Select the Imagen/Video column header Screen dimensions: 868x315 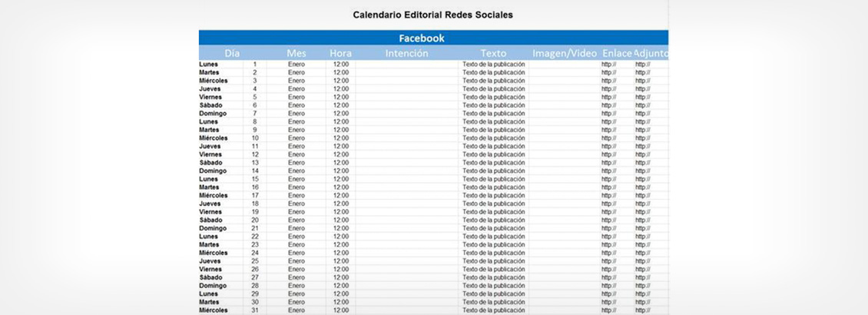[x=565, y=53]
